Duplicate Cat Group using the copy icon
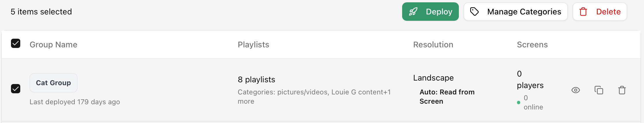 click(x=599, y=90)
